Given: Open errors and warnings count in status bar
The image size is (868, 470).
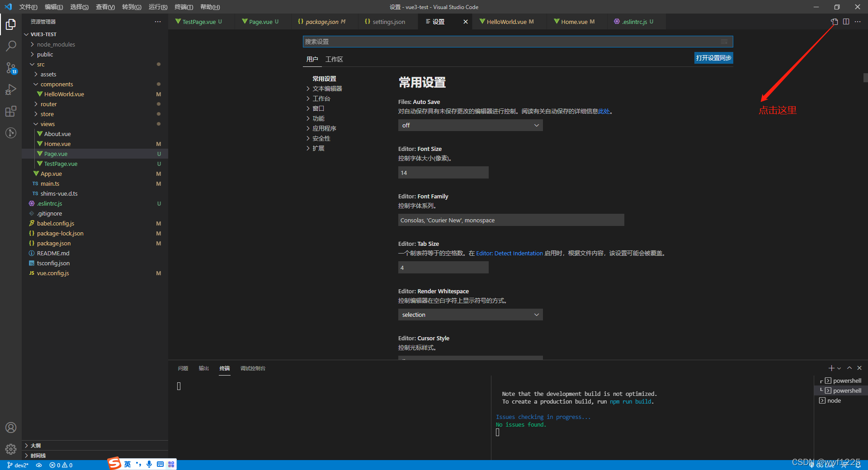Looking at the screenshot, I should click(x=61, y=465).
